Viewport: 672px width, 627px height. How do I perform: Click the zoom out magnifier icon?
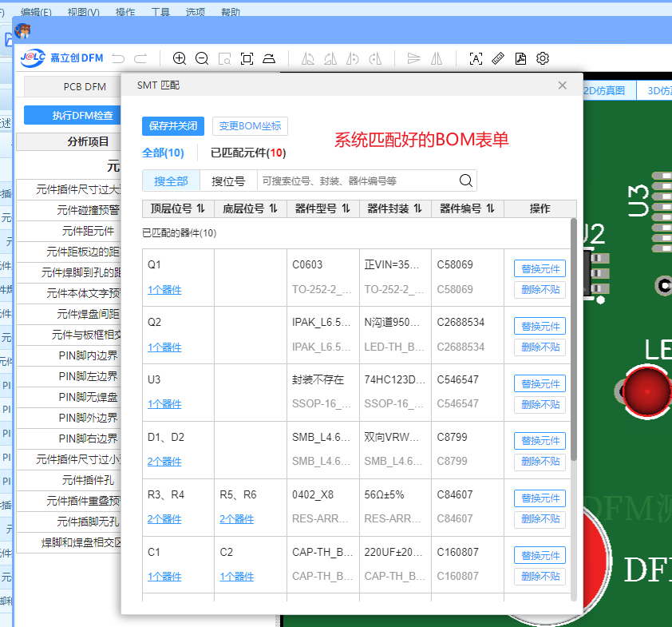pyautogui.click(x=202, y=58)
